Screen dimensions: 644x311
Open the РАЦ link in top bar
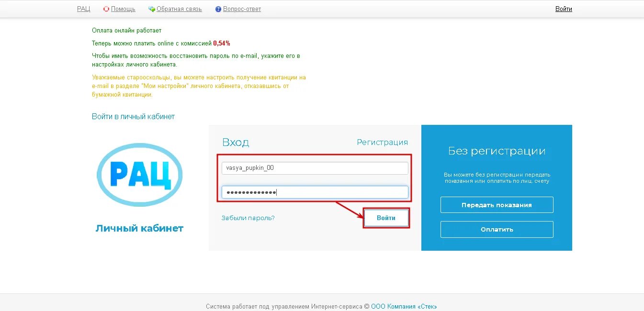pos(83,9)
